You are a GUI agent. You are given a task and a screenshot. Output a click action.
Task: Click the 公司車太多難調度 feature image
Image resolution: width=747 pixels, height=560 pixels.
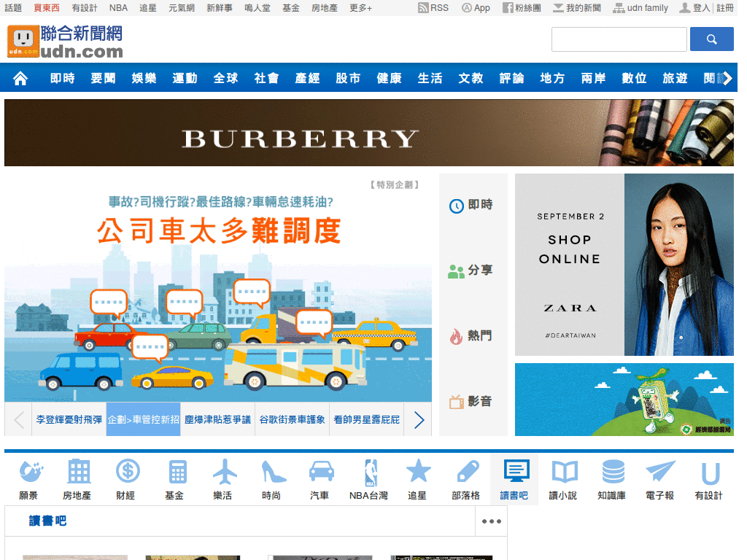[x=218, y=289]
